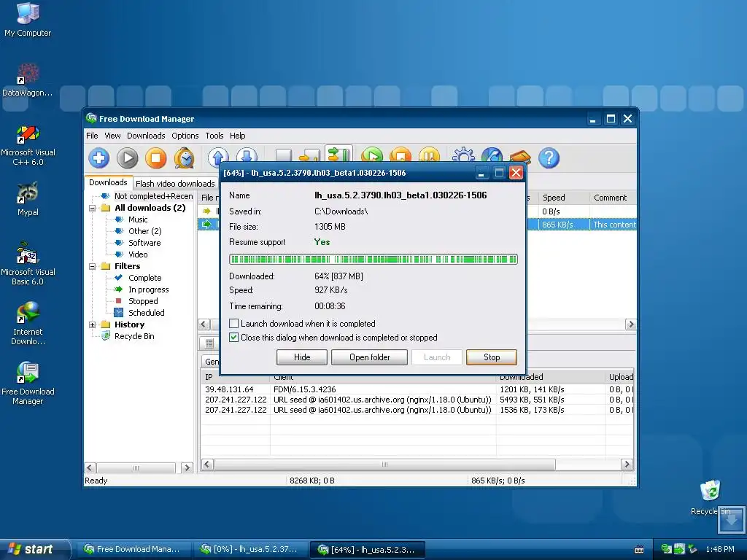
Task: Click the peer list horizontal scrollbar thumb
Action: [384, 464]
